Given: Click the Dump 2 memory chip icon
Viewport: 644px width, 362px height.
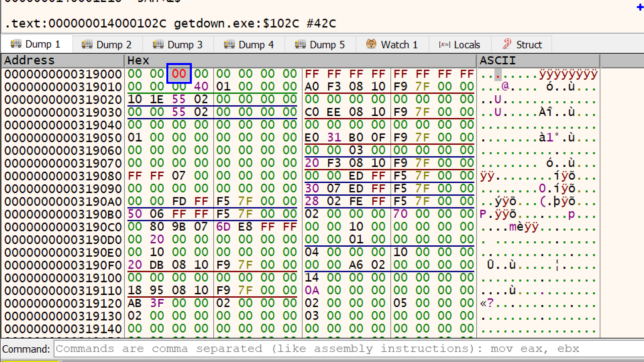Looking at the screenshot, I should click(87, 44).
